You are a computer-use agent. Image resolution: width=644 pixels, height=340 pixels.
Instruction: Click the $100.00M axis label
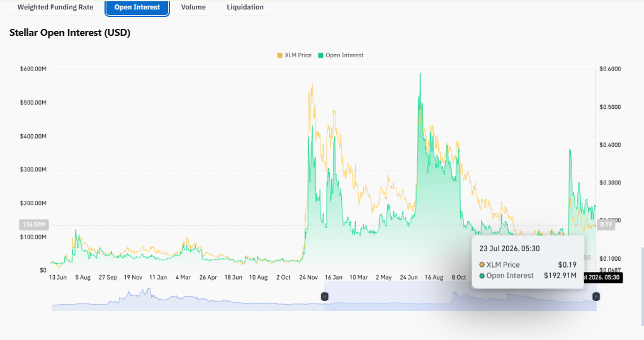[33, 237]
